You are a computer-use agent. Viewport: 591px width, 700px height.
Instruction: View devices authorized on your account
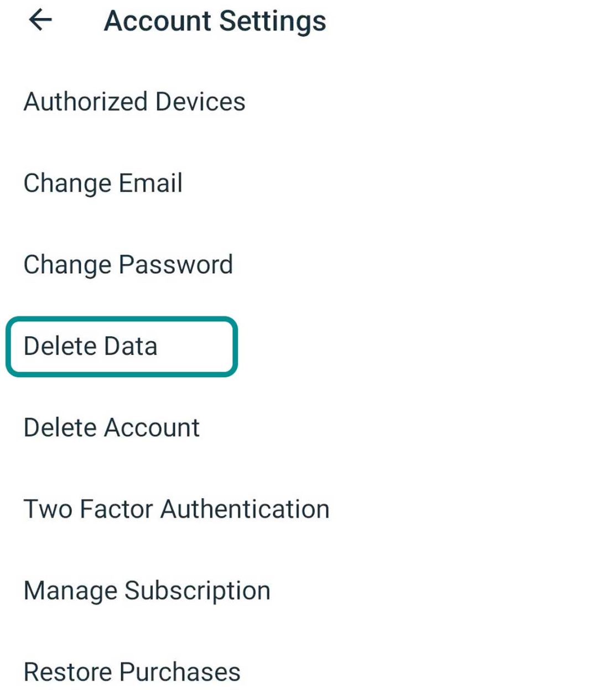tap(134, 101)
